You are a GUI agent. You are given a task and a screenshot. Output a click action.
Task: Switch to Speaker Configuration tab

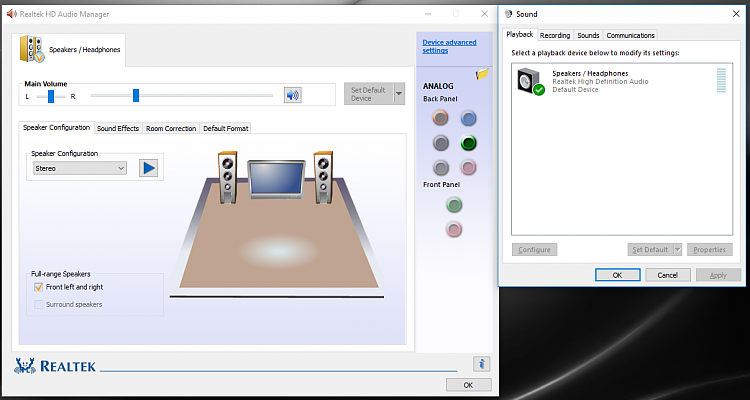[x=56, y=128]
